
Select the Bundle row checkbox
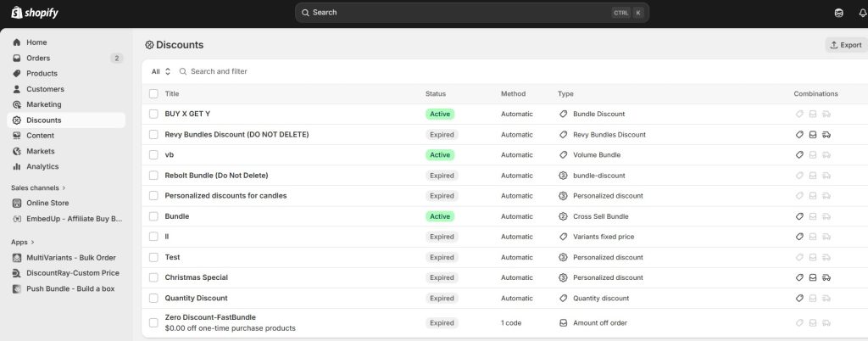click(x=153, y=216)
